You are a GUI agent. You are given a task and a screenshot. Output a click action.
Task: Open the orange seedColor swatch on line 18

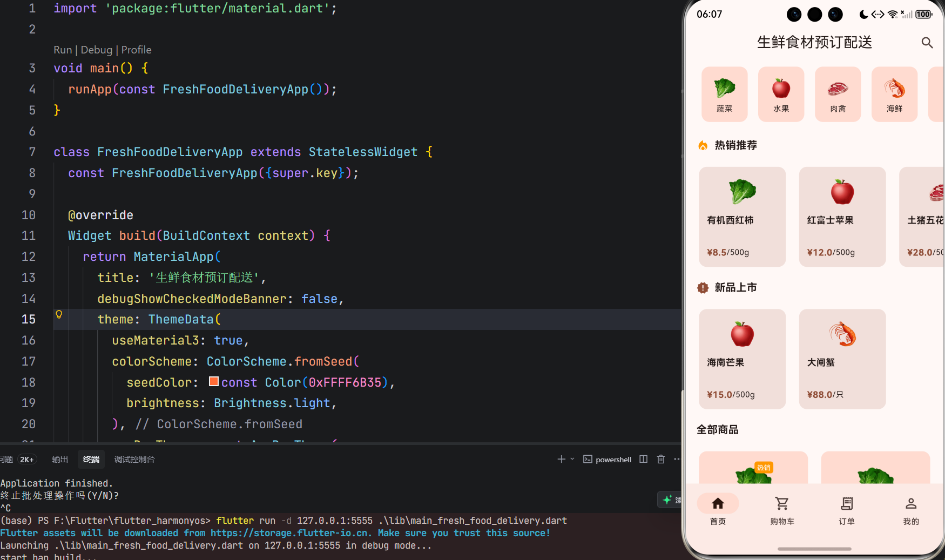coord(214,382)
